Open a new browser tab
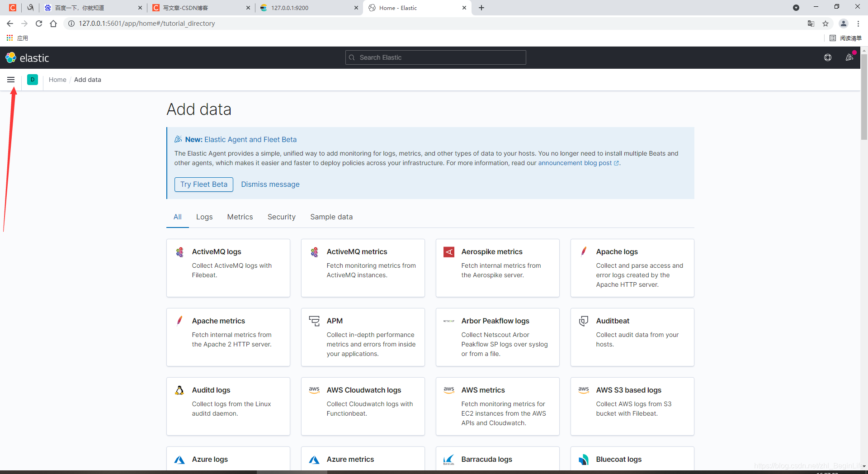Viewport: 868px width, 474px height. 481,8
